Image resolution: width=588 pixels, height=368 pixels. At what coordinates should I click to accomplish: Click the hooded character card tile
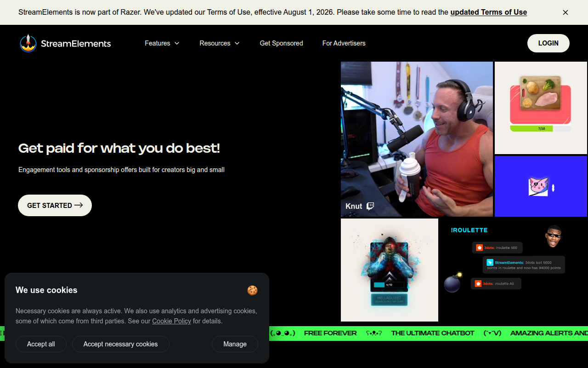pyautogui.click(x=390, y=270)
